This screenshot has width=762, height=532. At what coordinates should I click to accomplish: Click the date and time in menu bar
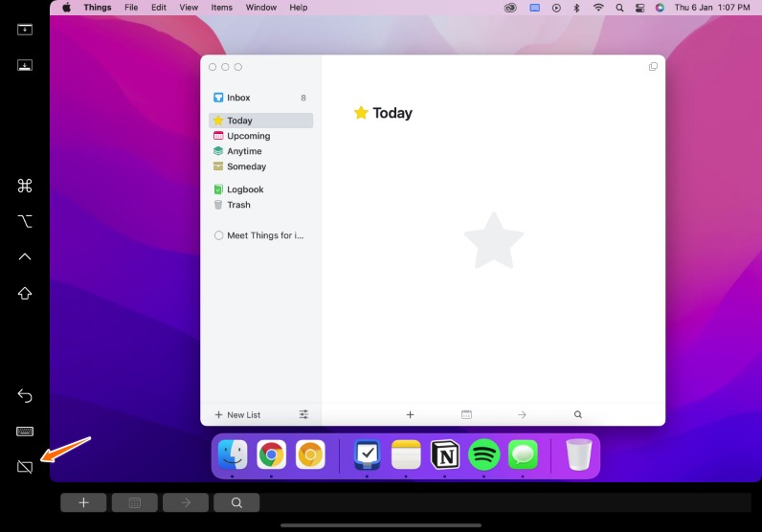(712, 8)
